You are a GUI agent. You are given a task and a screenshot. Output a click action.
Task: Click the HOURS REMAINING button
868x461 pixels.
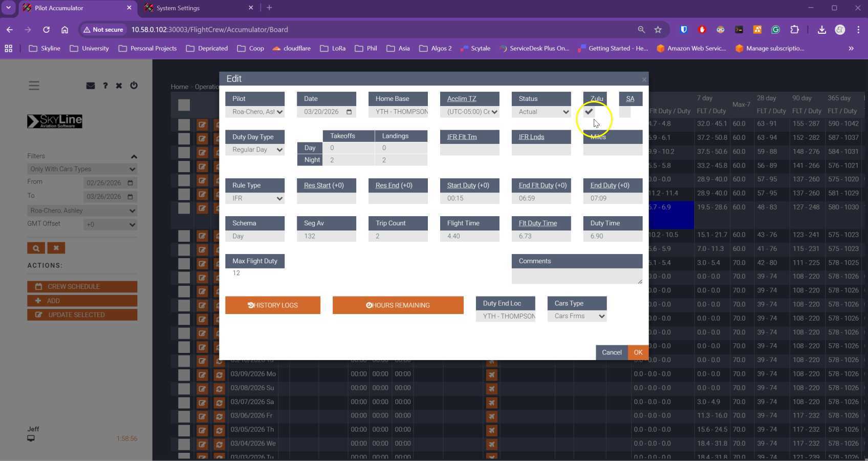click(x=398, y=305)
